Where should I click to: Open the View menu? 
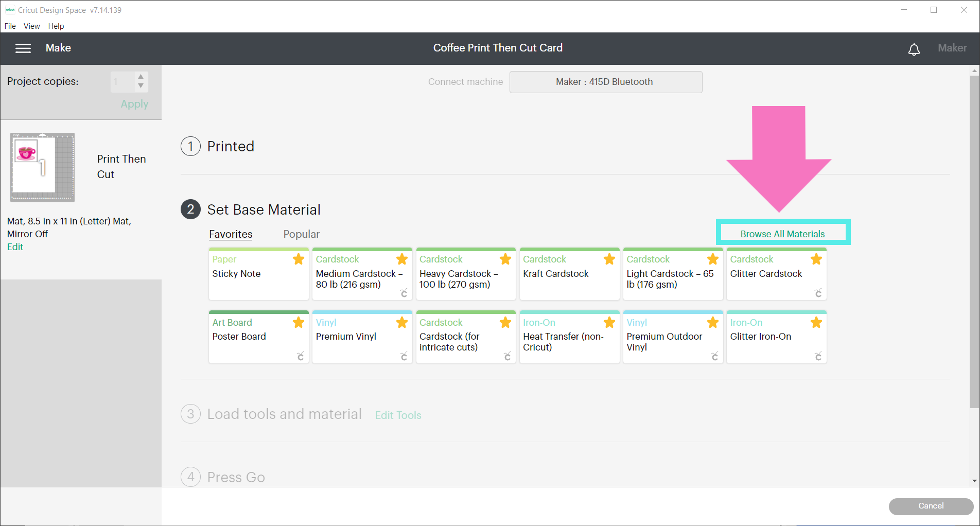coord(31,26)
